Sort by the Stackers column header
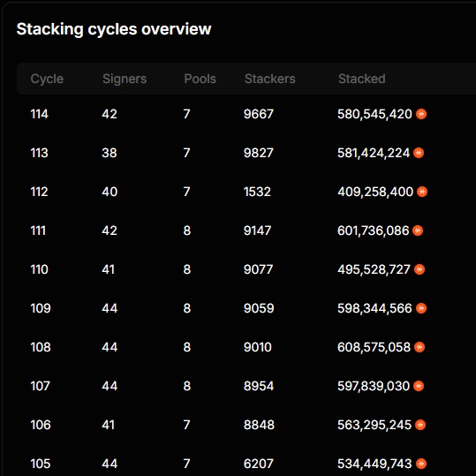This screenshot has height=476, width=476. point(270,79)
